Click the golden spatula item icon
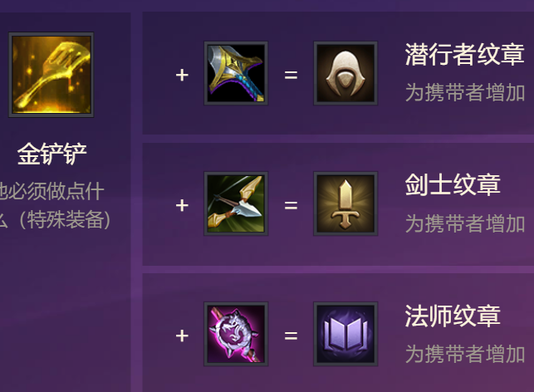Viewport: 534px width, 392px height. [x=51, y=75]
